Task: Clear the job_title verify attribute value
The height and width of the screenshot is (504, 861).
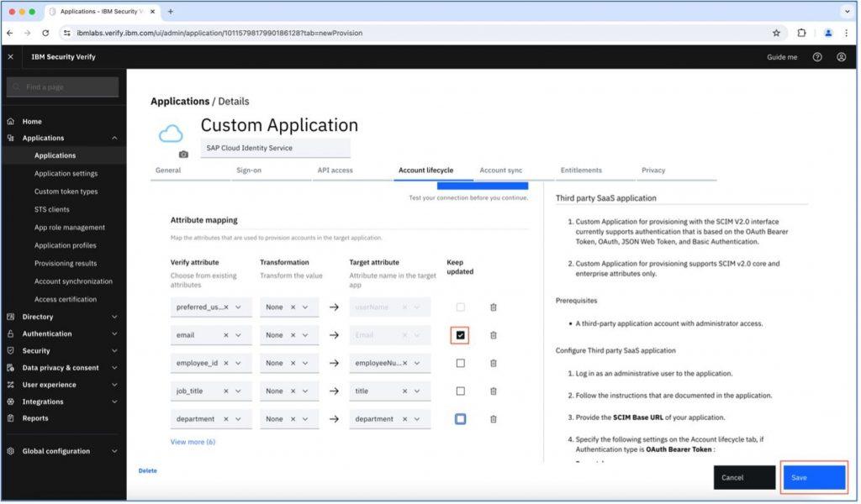Action: coord(226,392)
